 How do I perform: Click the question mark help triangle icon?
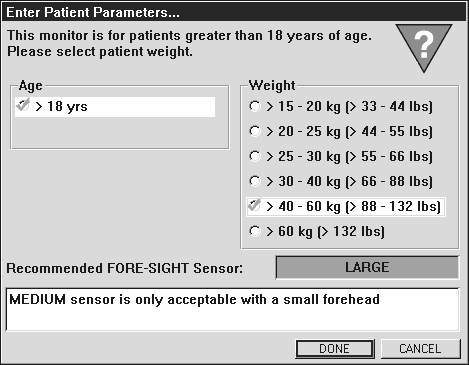pos(424,47)
